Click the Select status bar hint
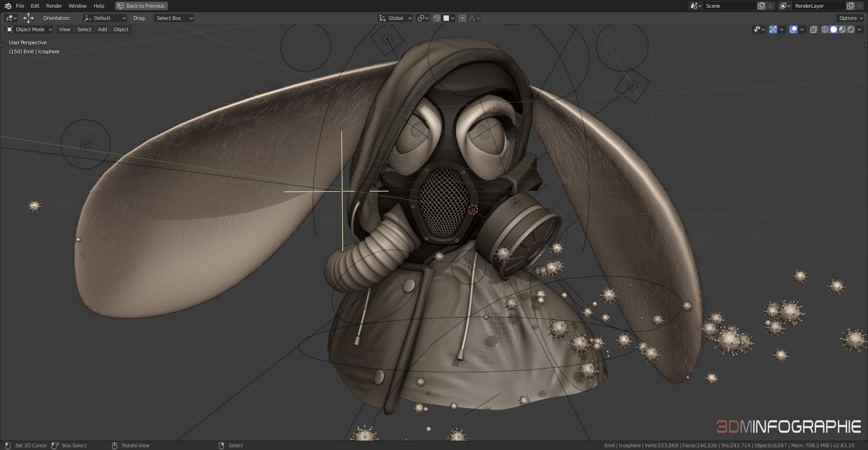The image size is (868, 450). click(x=236, y=445)
